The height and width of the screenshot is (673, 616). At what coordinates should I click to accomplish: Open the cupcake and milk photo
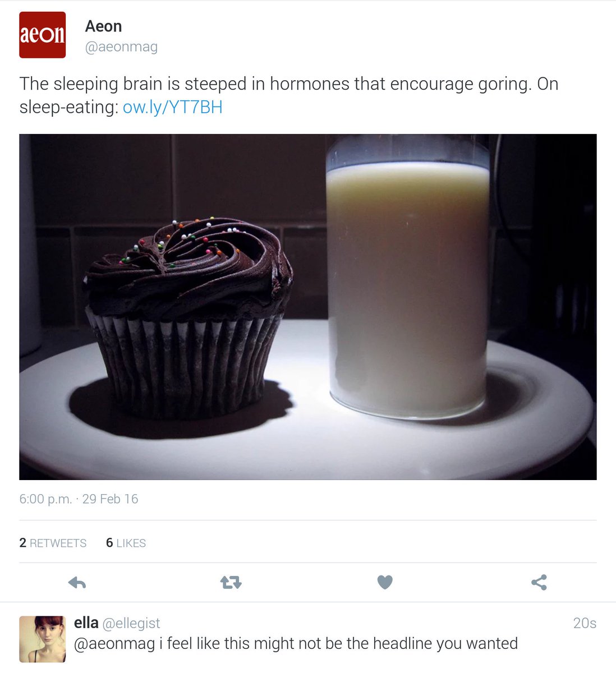point(308,307)
